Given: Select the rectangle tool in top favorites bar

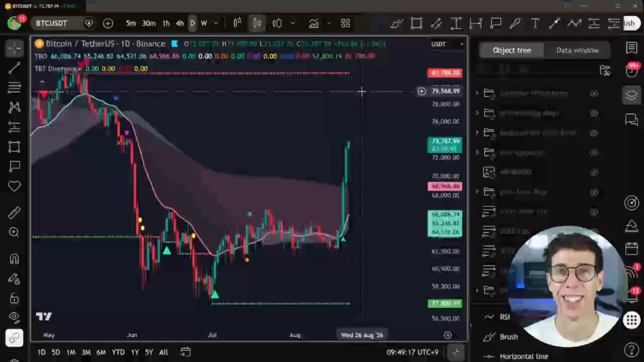Looking at the screenshot, I should (416, 24).
